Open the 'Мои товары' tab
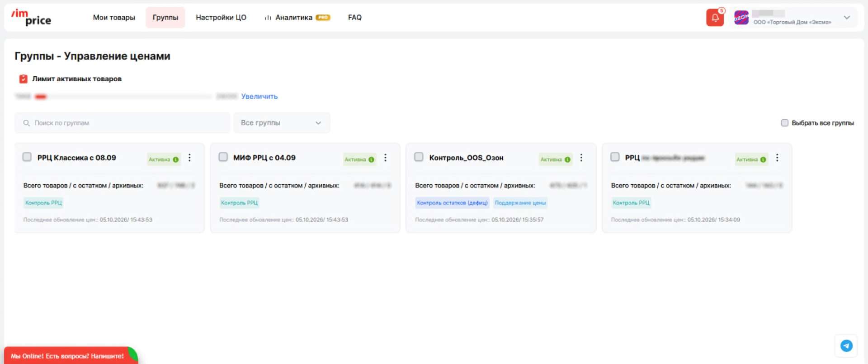 point(114,18)
